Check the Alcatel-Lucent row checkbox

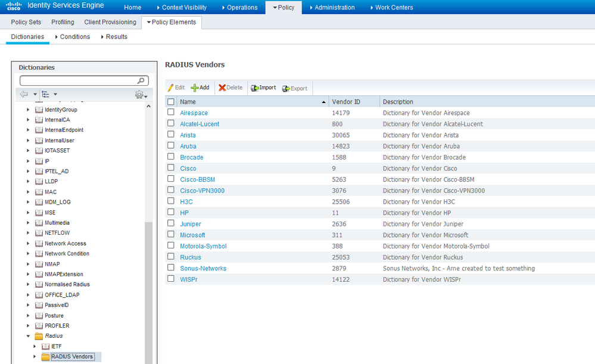(x=171, y=123)
